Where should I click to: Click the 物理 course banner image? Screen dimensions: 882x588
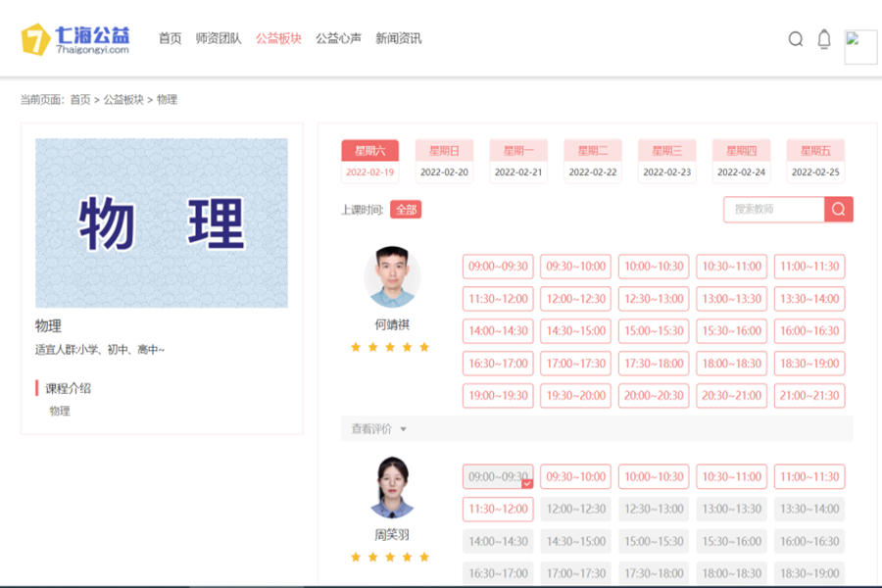pos(162,223)
